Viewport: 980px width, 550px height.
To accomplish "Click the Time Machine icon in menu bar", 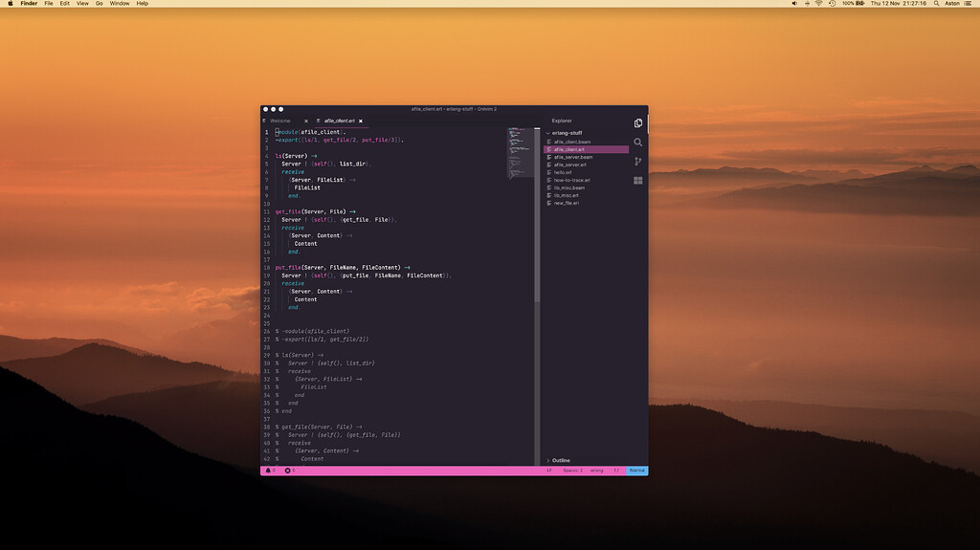I will [832, 4].
